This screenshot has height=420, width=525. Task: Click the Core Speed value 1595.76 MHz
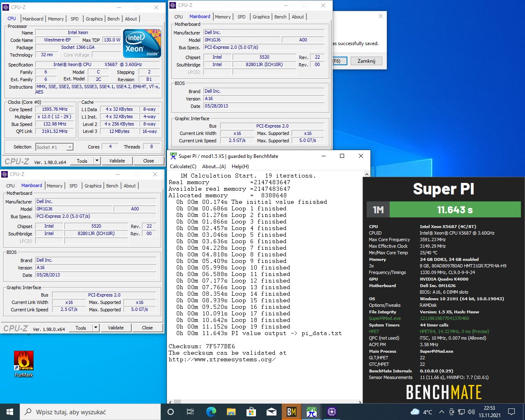point(55,110)
